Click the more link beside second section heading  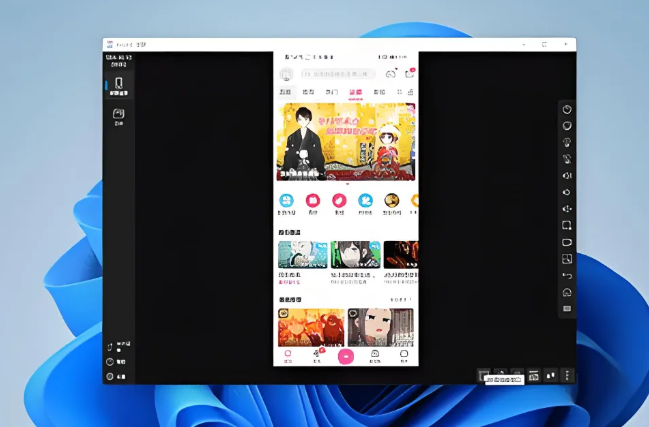[401, 300]
